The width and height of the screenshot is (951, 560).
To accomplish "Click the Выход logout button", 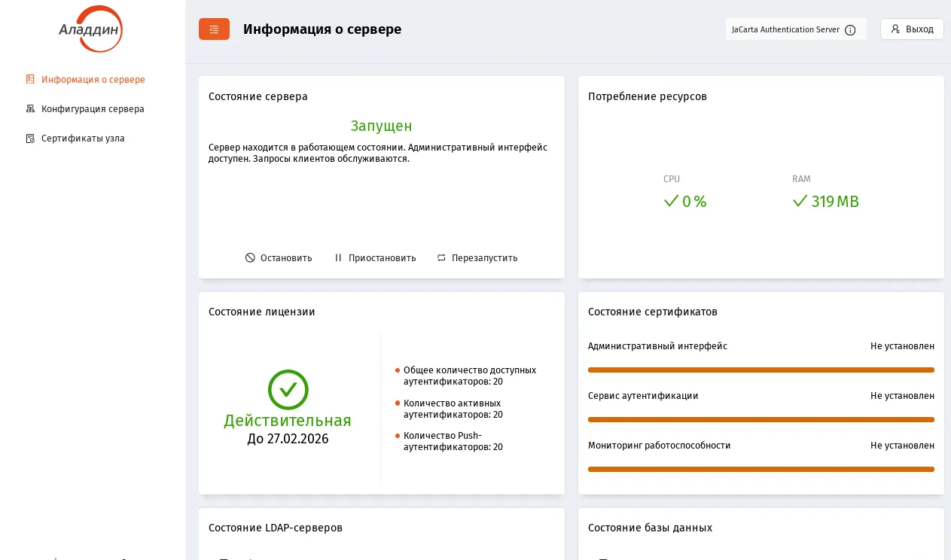I will (x=912, y=29).
